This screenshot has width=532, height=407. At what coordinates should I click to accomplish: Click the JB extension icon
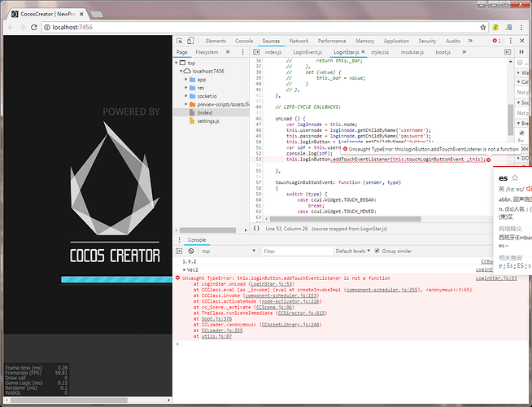(x=508, y=28)
